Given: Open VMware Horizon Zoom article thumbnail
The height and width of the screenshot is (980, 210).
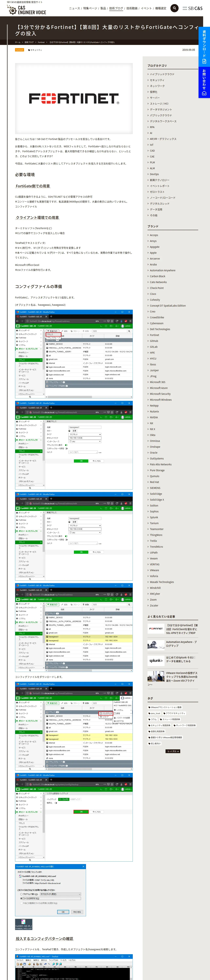Looking at the screenshot, I should [156, 676].
